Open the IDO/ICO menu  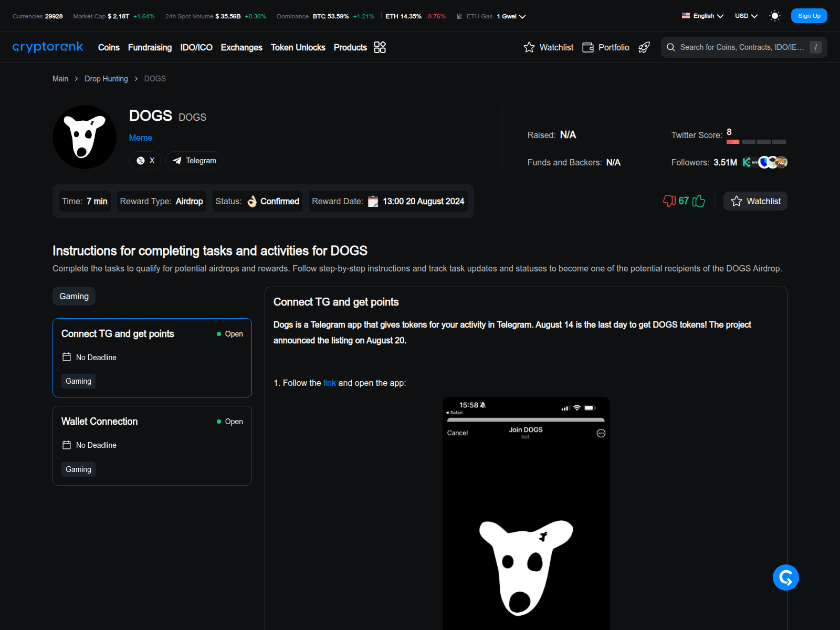(196, 47)
